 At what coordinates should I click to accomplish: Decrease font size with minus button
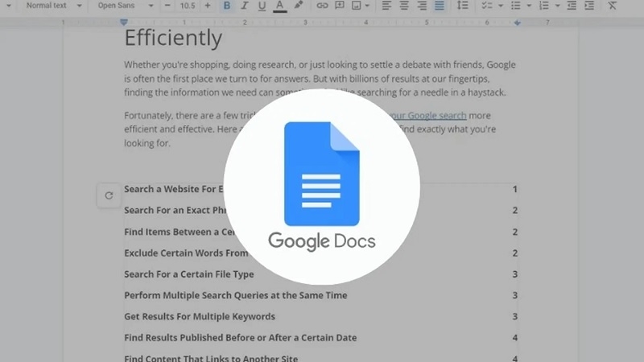tap(167, 6)
